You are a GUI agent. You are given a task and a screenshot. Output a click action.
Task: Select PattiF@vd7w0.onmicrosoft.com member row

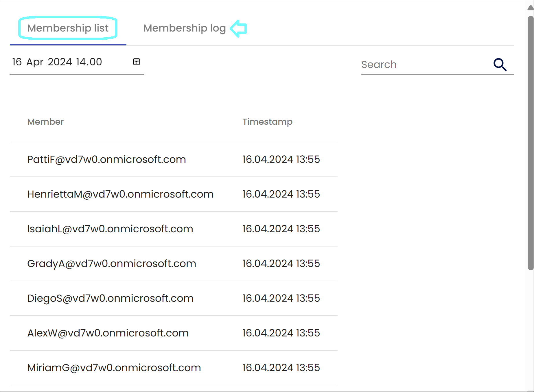click(174, 159)
